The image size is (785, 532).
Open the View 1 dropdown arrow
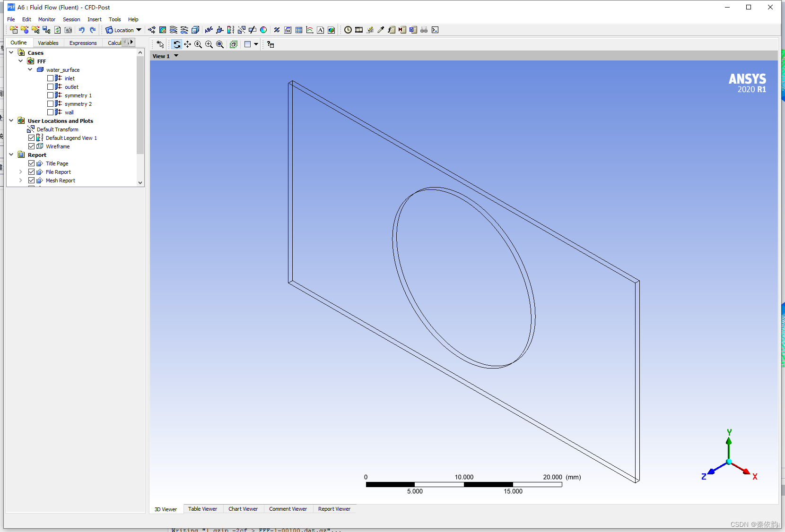[176, 56]
